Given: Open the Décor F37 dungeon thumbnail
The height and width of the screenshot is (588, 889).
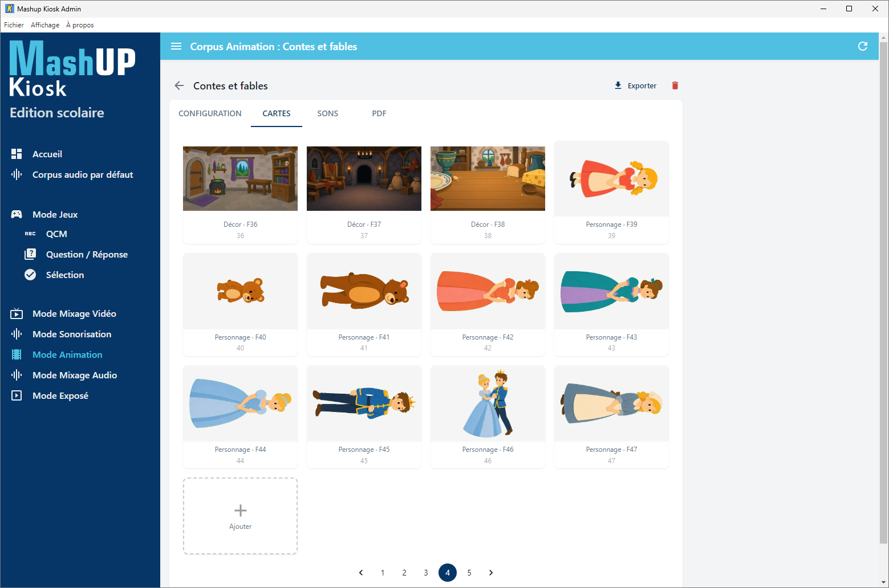Looking at the screenshot, I should pos(364,178).
